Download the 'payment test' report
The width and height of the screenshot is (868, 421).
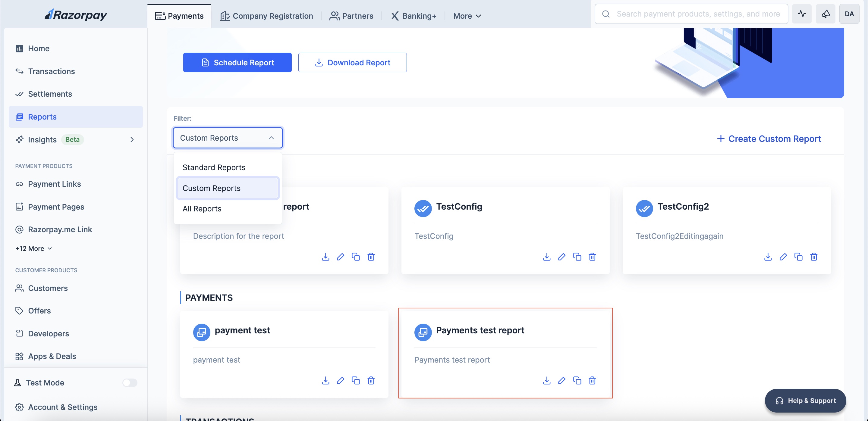325,381
